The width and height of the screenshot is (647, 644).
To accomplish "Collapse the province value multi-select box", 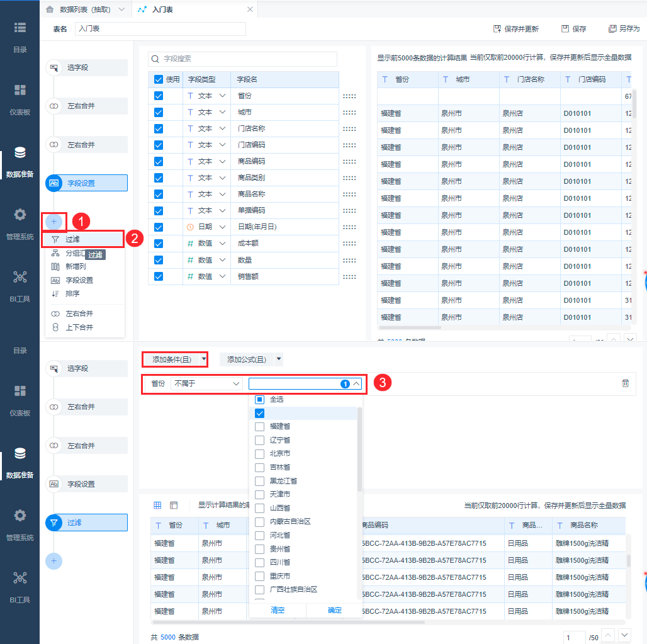I will (356, 384).
